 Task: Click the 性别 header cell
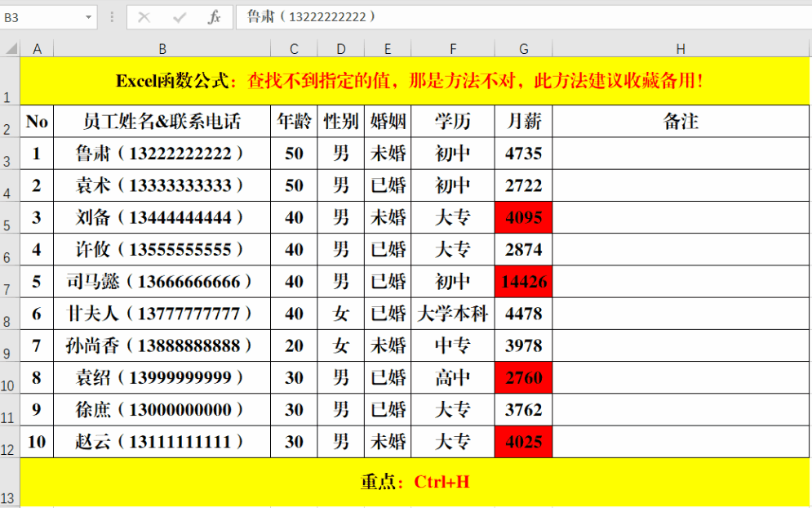[341, 122]
